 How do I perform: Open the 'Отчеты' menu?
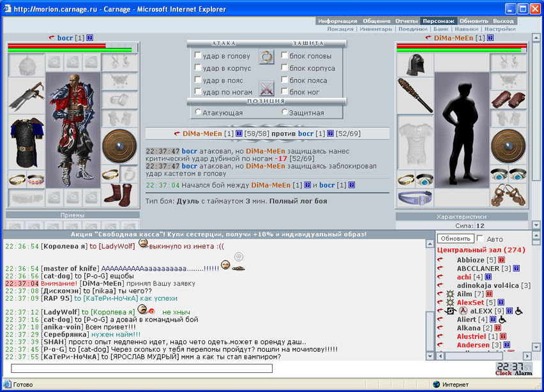tap(407, 21)
